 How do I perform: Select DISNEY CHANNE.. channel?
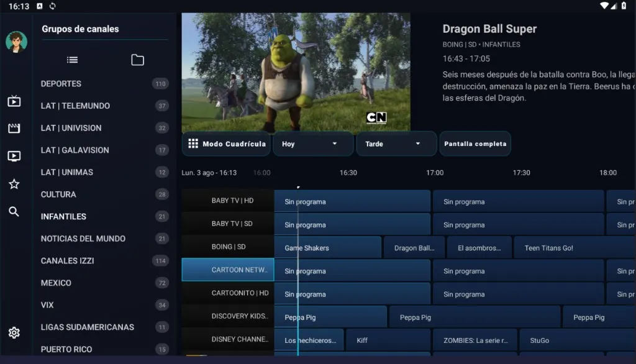(228, 339)
